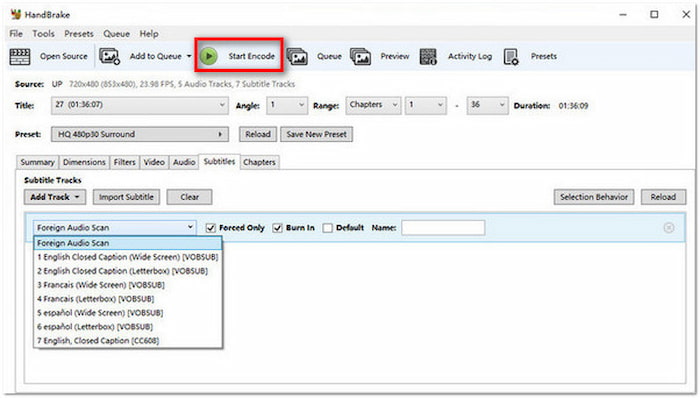Open the start chapter dropdown showing 1
This screenshot has width=700, height=398.
pos(425,105)
